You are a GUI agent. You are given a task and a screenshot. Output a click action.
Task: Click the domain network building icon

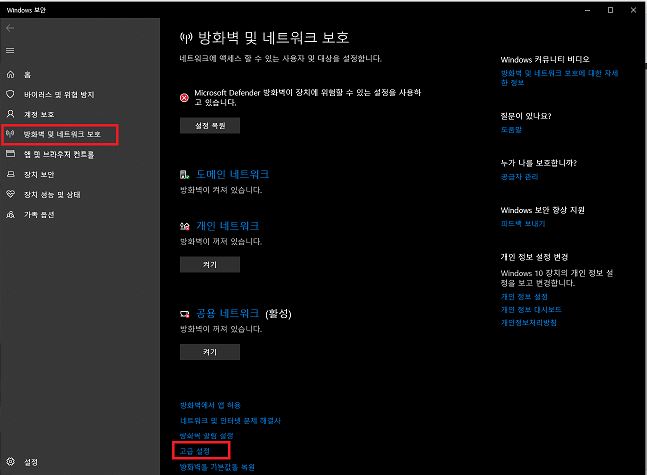click(184, 175)
